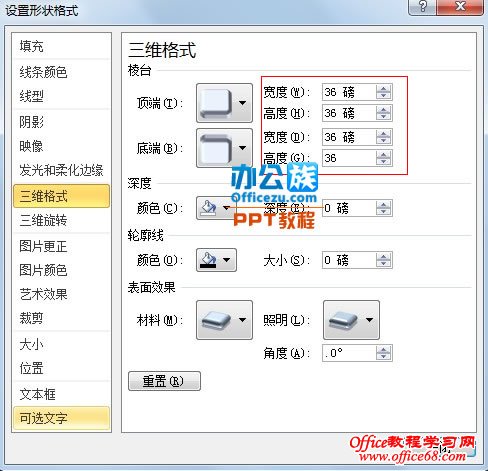Select the 三维格式 category
This screenshot has height=471, width=488.
pyautogui.click(x=61, y=196)
